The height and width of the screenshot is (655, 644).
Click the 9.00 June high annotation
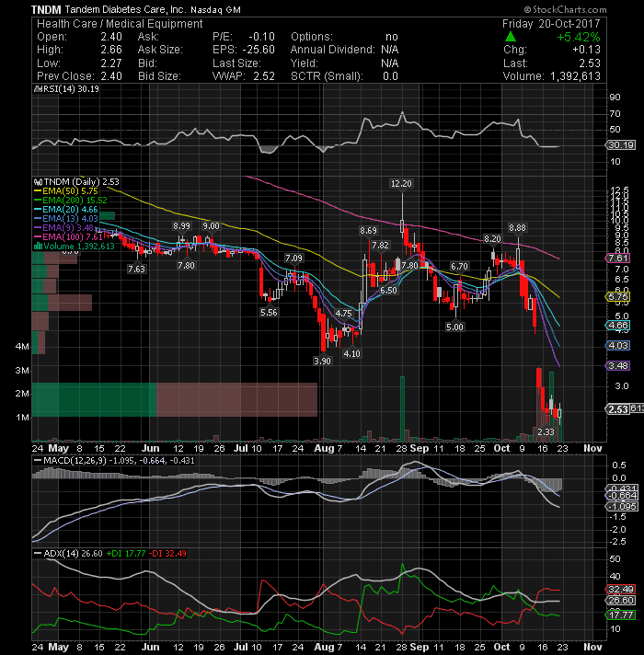211,226
